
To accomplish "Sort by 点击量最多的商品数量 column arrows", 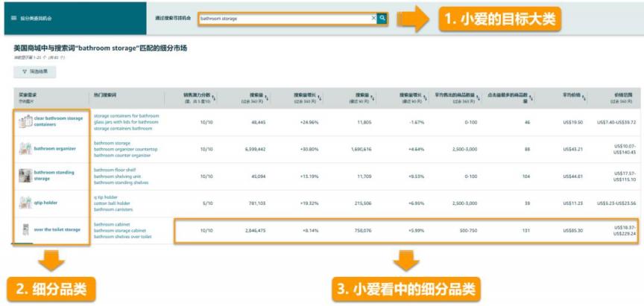I will coord(532,98).
